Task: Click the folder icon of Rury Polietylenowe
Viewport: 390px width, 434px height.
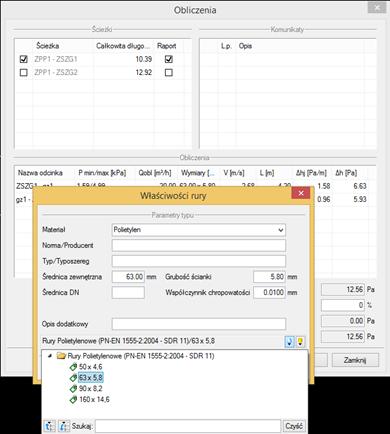Action: [x=61, y=356]
